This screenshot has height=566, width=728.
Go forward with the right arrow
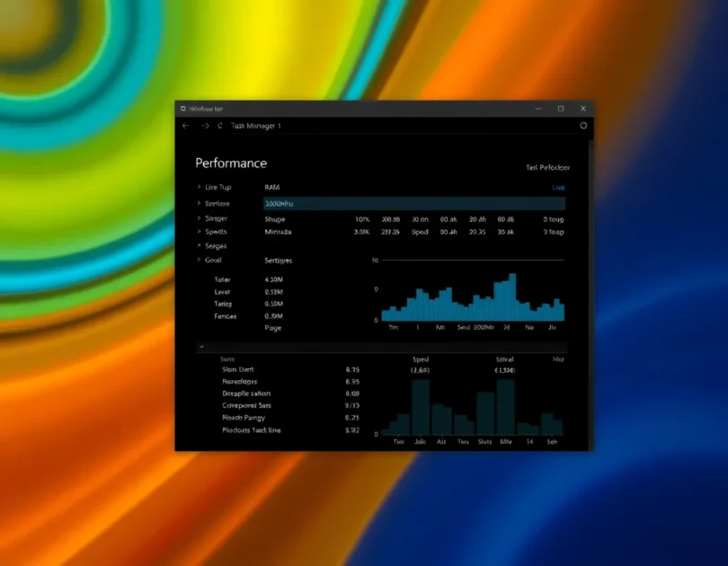(205, 126)
